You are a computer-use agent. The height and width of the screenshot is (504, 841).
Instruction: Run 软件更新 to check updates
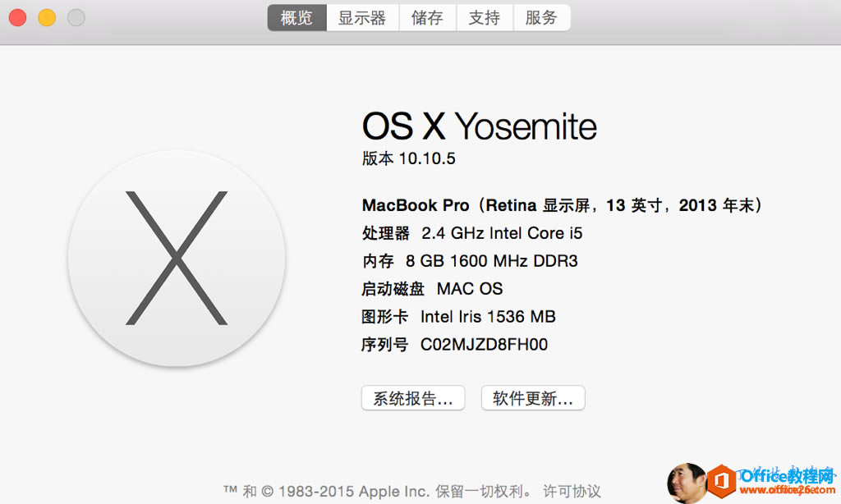pos(532,398)
